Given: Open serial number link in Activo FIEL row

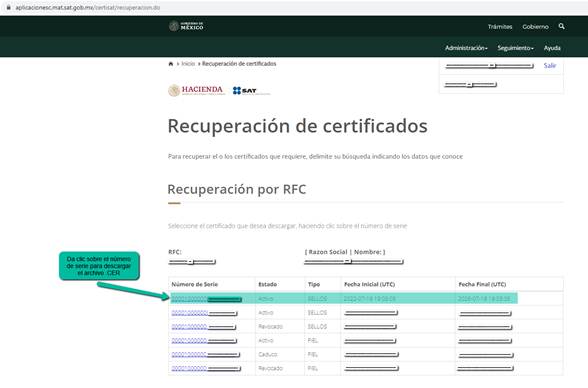Looking at the screenshot, I should point(204,341).
